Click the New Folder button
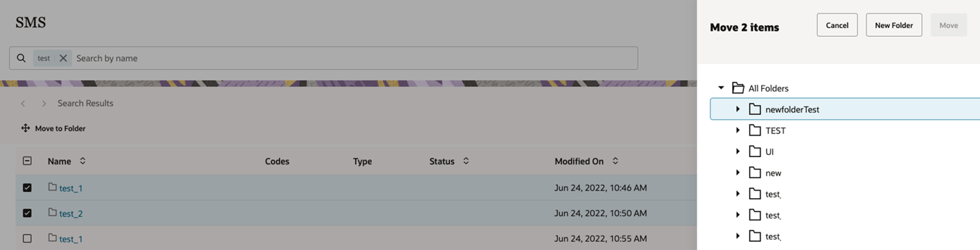980x250 pixels. tap(894, 25)
